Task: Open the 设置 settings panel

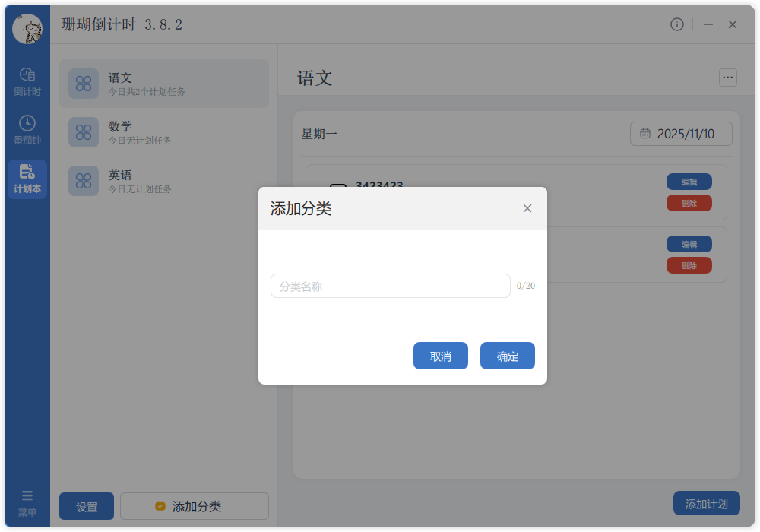Action: pyautogui.click(x=86, y=506)
